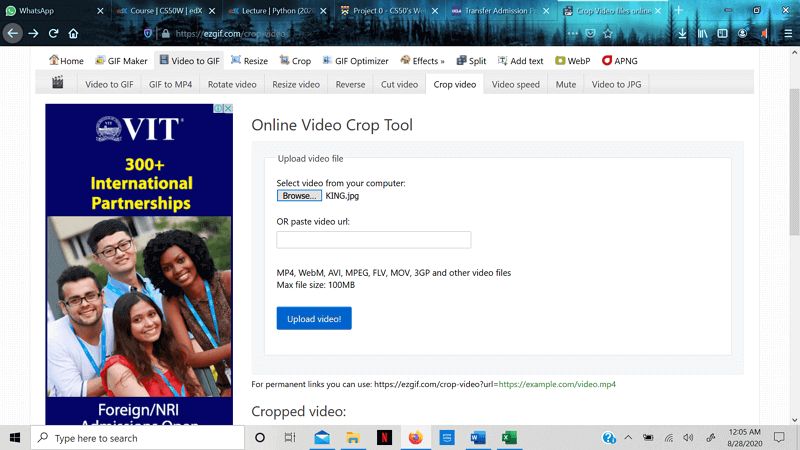Toggle the sidebar panel icon
The width and height of the screenshot is (800, 450).
722,34
